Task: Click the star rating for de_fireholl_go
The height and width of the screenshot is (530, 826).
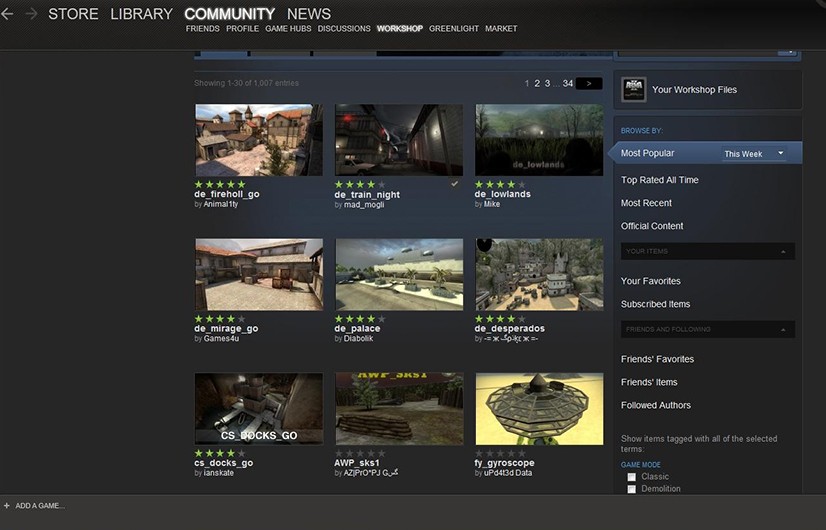Action: (x=220, y=184)
